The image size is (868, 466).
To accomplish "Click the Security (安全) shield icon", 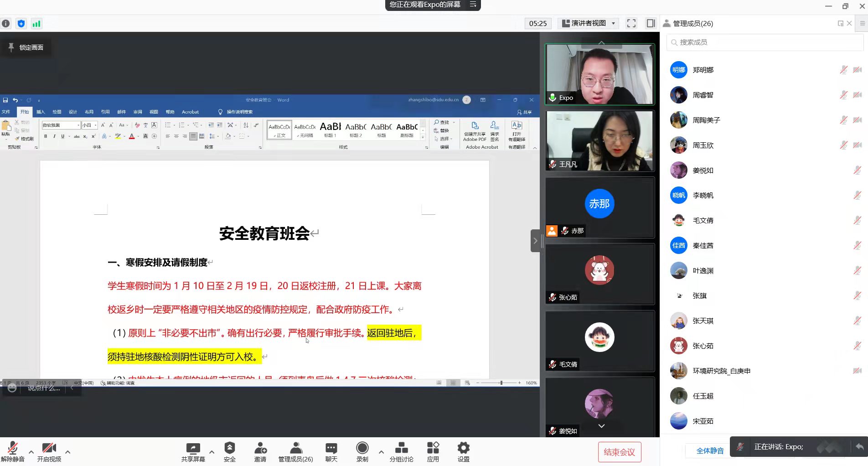I will tap(229, 451).
